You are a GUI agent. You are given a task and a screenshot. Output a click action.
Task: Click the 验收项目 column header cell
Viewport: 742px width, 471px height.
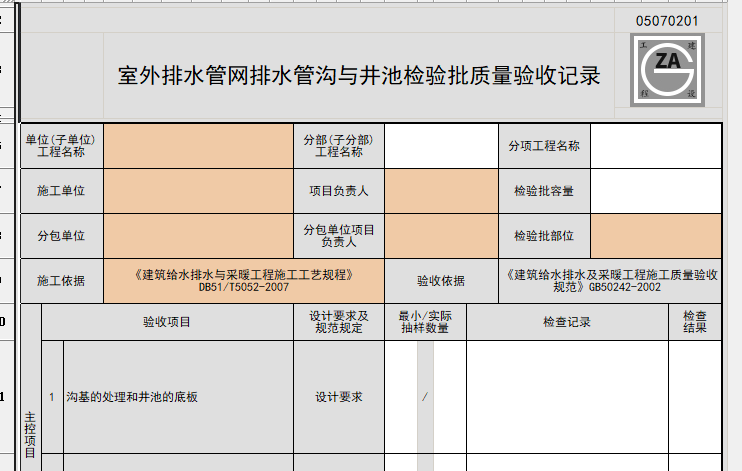(167, 322)
